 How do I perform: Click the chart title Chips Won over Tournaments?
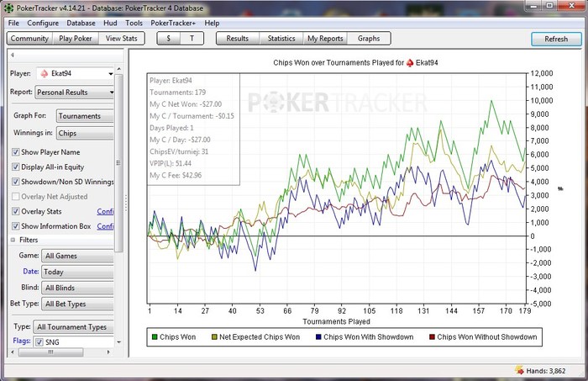355,63
